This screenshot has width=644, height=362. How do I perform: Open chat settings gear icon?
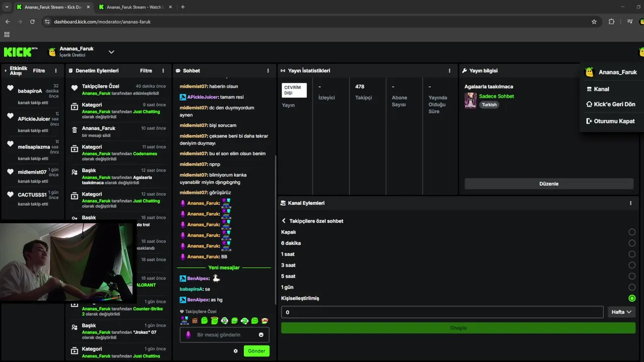235,351
